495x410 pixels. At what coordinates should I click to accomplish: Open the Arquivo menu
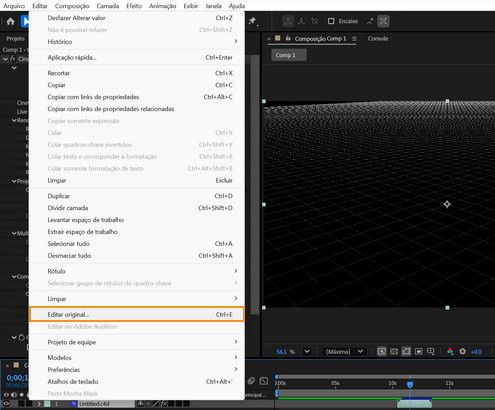click(x=14, y=6)
